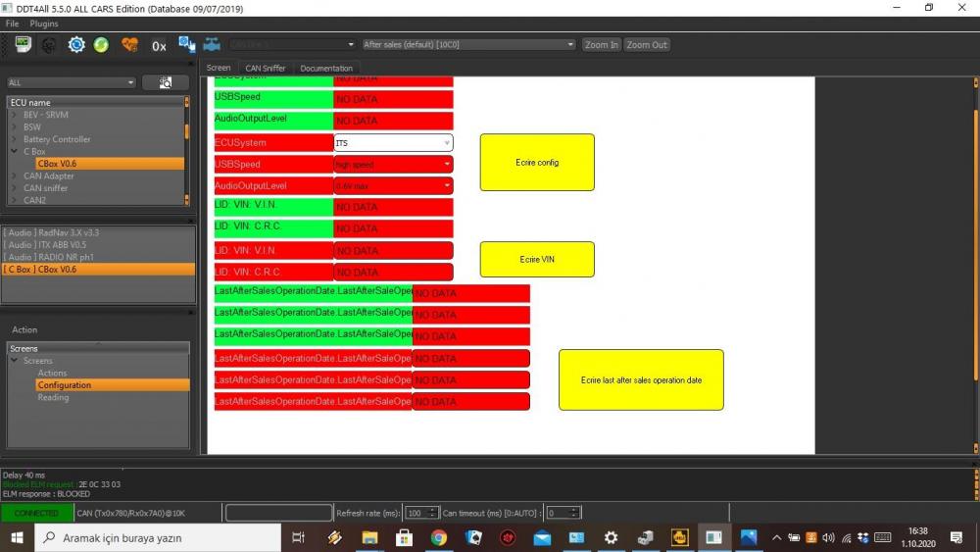Viewport: 980px width, 552px height.
Task: Open the USBSpeed high speed dropdown
Action: point(393,165)
